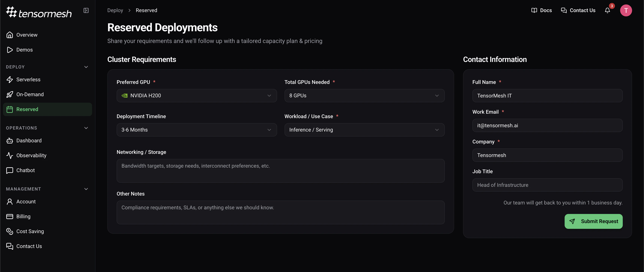This screenshot has width=644, height=272.
Task: Select On-Demand in the sidebar
Action: 48,95
